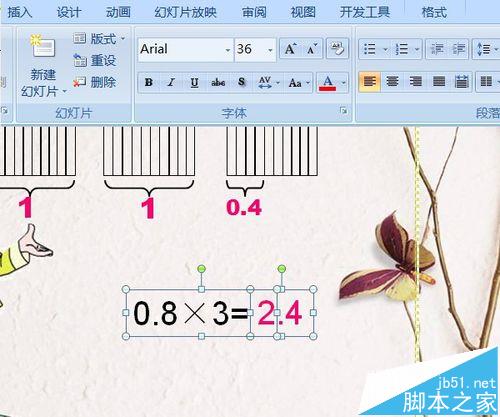Align text right
500x417 pixels.
click(x=415, y=82)
